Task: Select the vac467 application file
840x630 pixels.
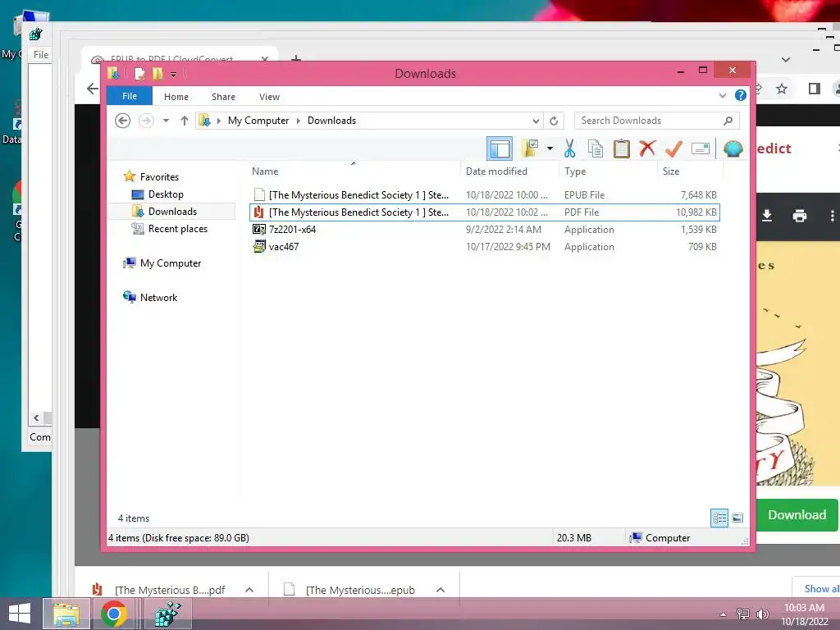Action: (x=484, y=246)
